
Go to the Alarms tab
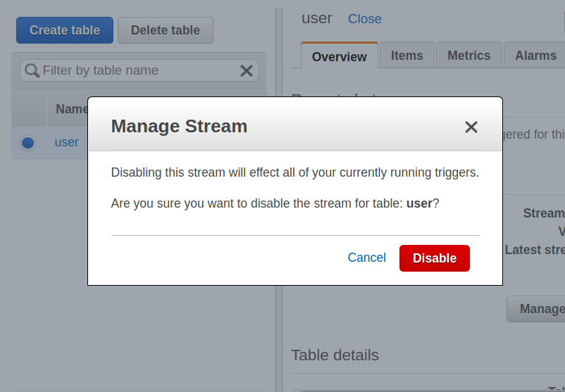point(535,56)
